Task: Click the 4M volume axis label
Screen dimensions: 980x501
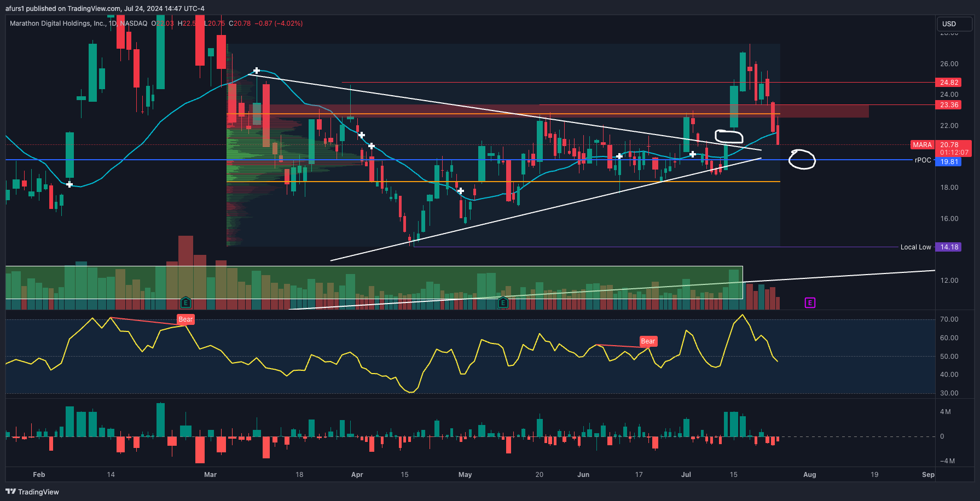Action: (x=945, y=412)
